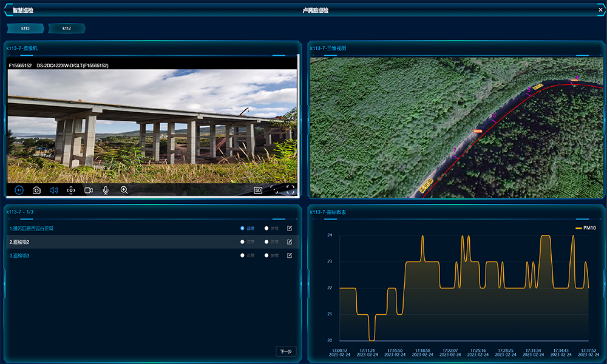
Task: Click the smaller corner-bracket icon beside SD
Action: coord(274,189)
